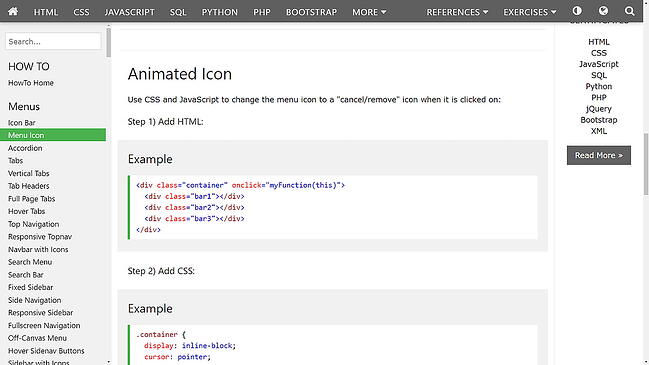Open BOOTSTRAP in the top navbar
Screen dimensions: 649x365
(311, 12)
